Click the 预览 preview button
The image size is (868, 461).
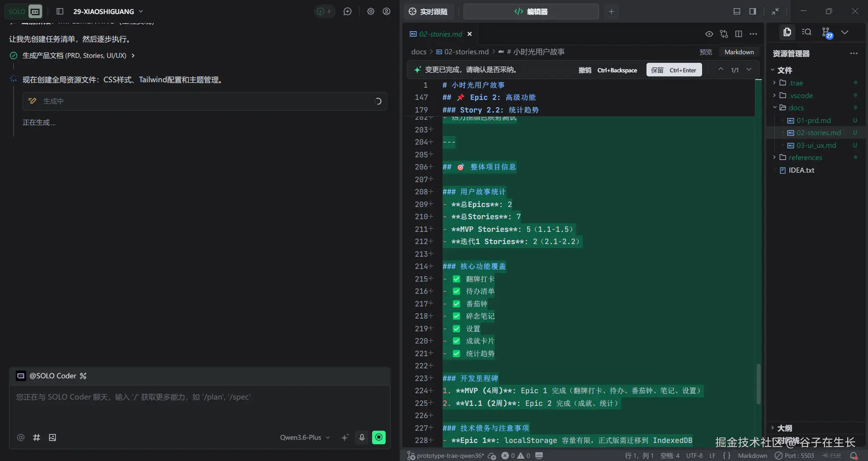point(706,52)
